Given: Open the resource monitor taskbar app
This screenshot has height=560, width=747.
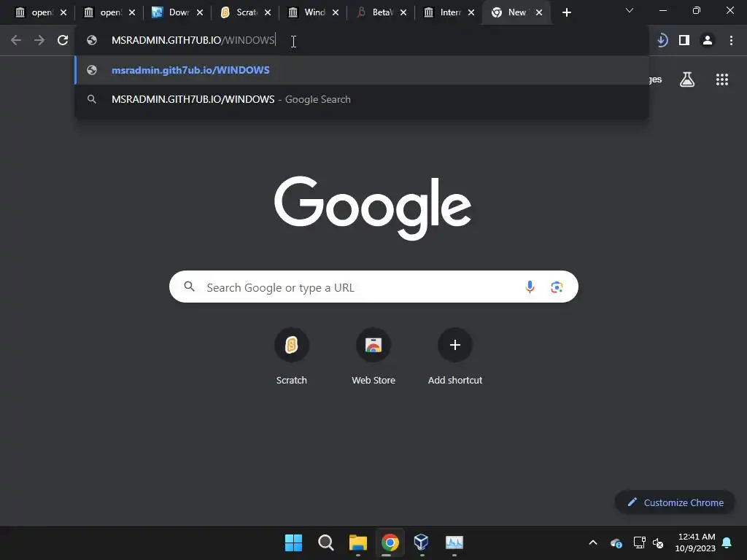Looking at the screenshot, I should (454, 542).
